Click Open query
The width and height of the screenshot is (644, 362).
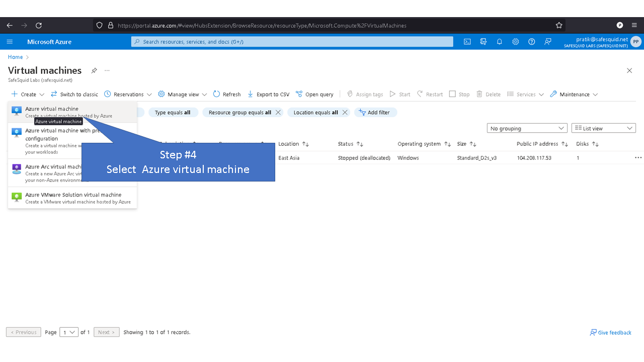pos(314,94)
